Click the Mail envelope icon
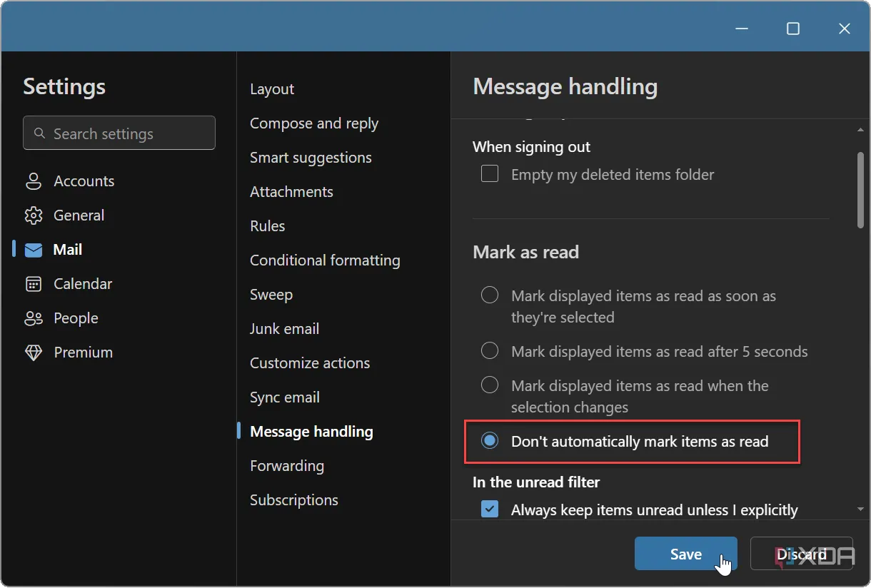Viewport: 871px width, 588px height. pyautogui.click(x=34, y=250)
